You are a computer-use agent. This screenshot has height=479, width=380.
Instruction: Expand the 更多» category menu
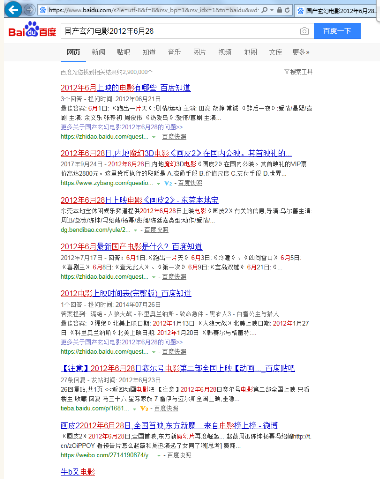pyautogui.click(x=301, y=52)
